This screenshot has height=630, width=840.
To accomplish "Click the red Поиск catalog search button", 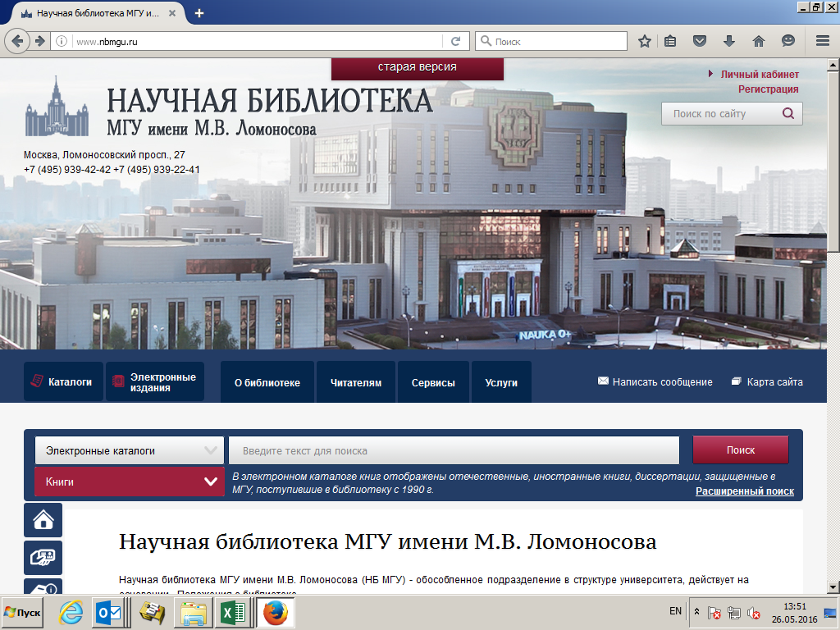I will [x=741, y=450].
